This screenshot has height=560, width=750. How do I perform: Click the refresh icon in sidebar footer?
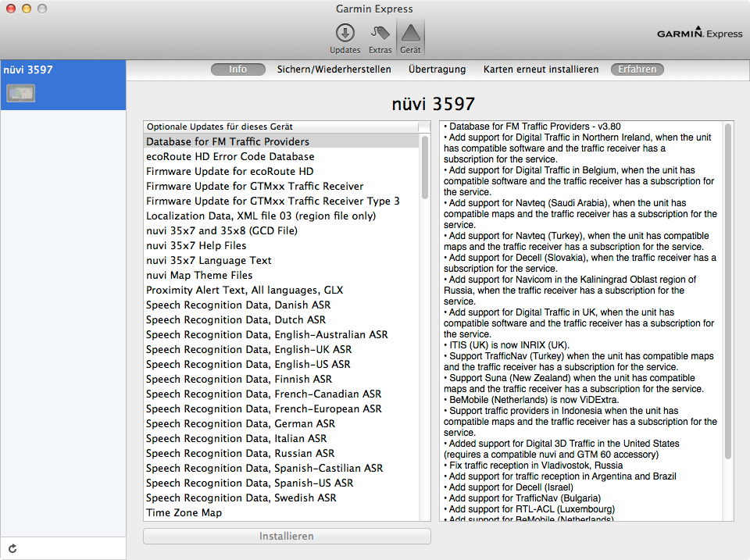[12, 549]
